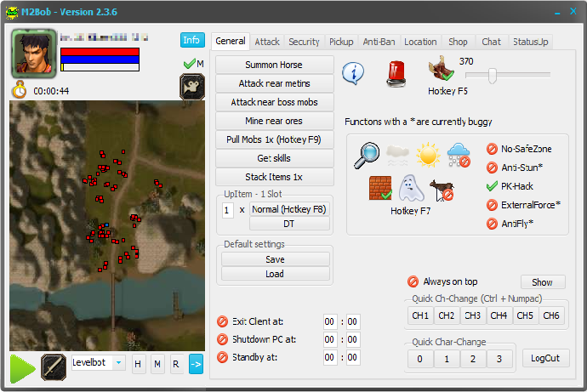Switch to the Security tab
Image resolution: width=587 pixels, height=392 pixels.
tap(304, 42)
